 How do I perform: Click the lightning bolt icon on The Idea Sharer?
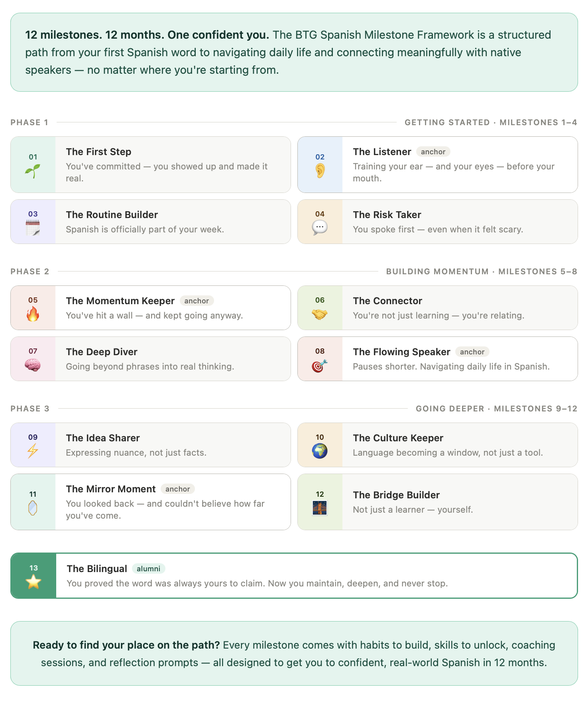click(33, 451)
